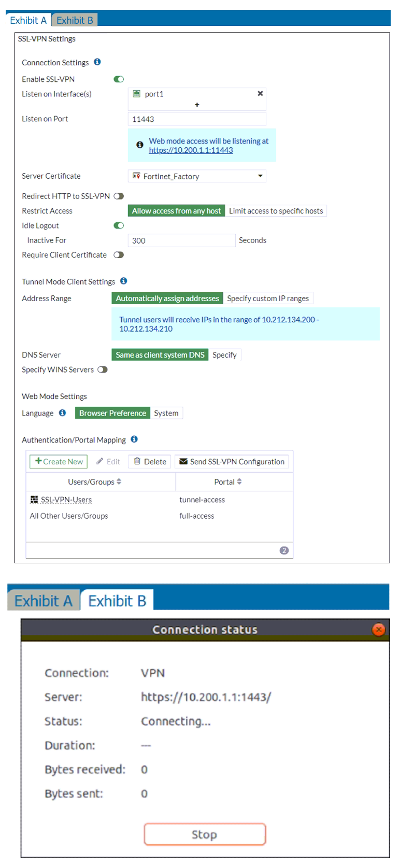Toggle Enable SSL-VPN switch

(x=119, y=79)
